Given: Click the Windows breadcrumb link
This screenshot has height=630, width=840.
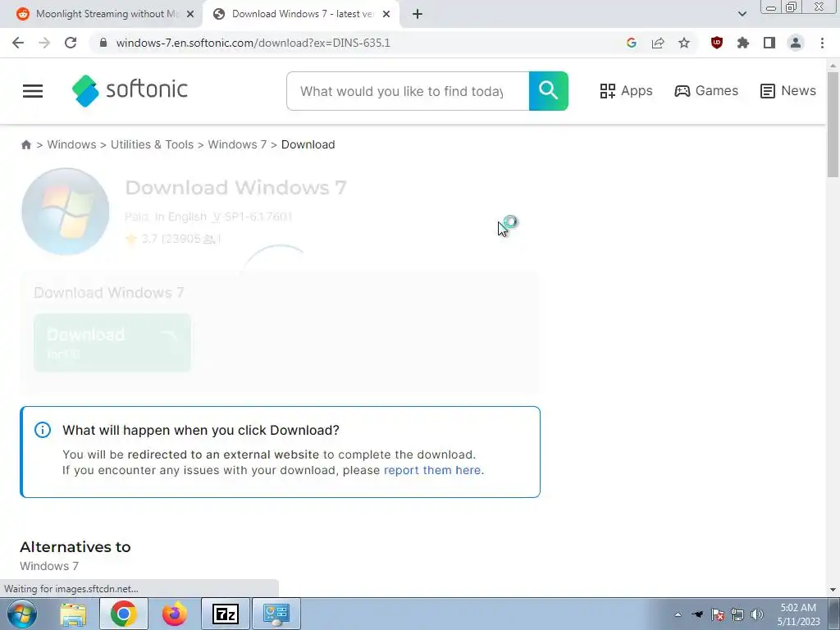Looking at the screenshot, I should [72, 144].
